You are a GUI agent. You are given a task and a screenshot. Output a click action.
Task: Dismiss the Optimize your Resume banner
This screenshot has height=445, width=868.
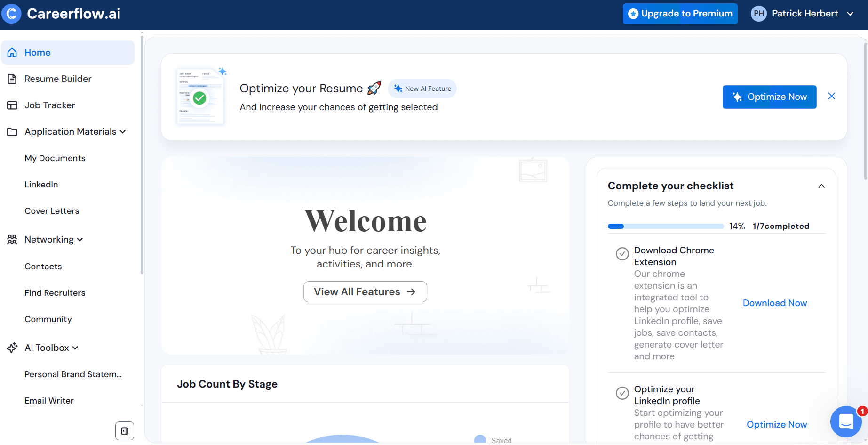[x=831, y=97]
